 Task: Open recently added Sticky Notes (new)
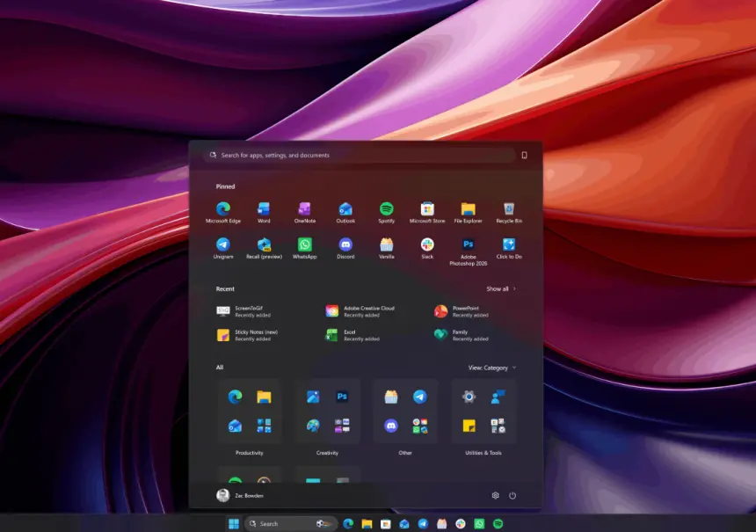247,335
